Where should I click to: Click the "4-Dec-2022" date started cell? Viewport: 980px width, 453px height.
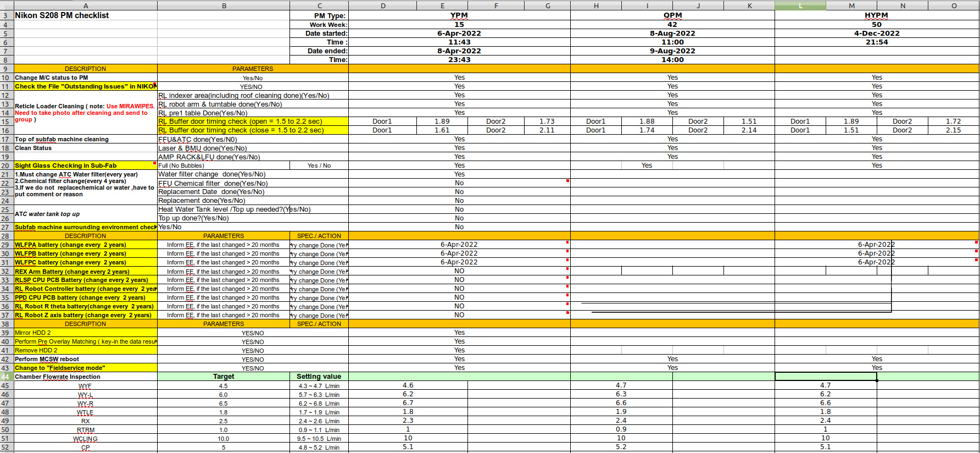877,34
